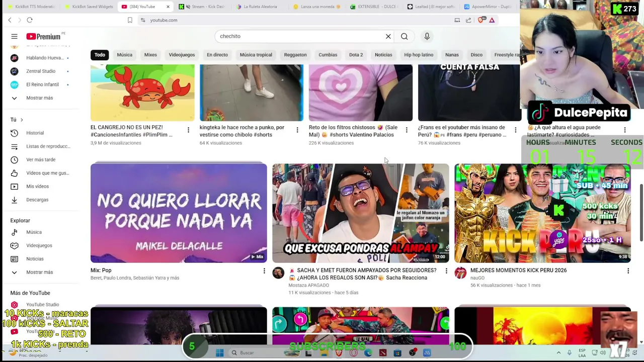Open options for Mejores Momentos Kick Peru
644x362 pixels.
pyautogui.click(x=628, y=271)
